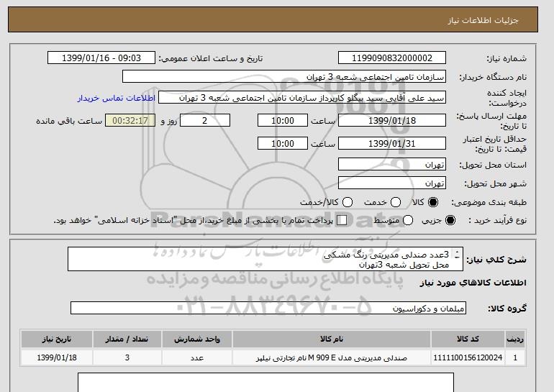
Task: Click the need date cell 1399/01/18
Action: click(x=57, y=357)
